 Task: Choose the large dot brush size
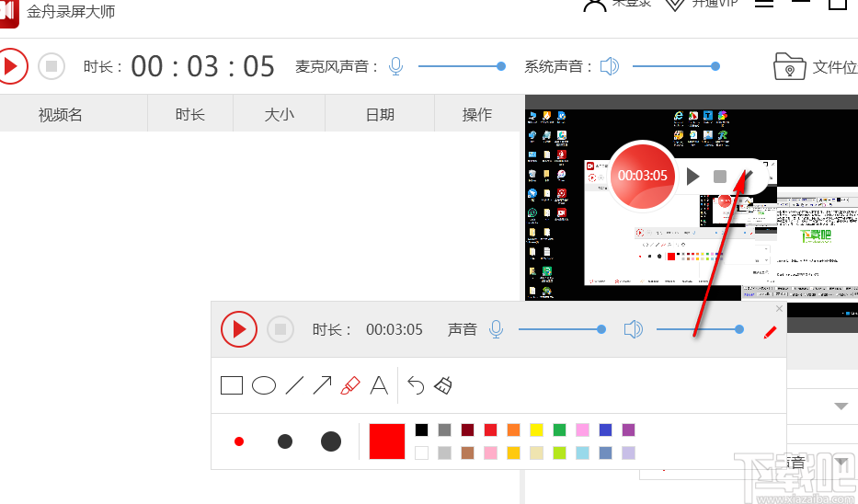[x=331, y=441]
